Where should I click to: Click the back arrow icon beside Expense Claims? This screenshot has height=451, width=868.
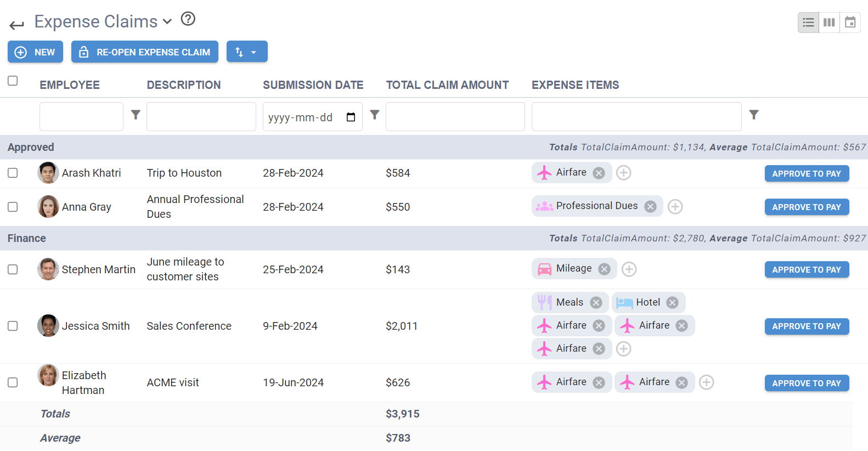(x=17, y=25)
